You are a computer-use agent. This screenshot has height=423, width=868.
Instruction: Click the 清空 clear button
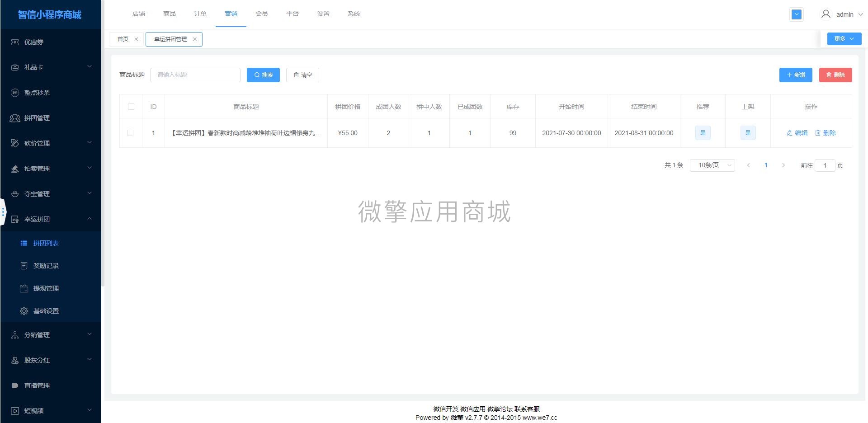(302, 75)
